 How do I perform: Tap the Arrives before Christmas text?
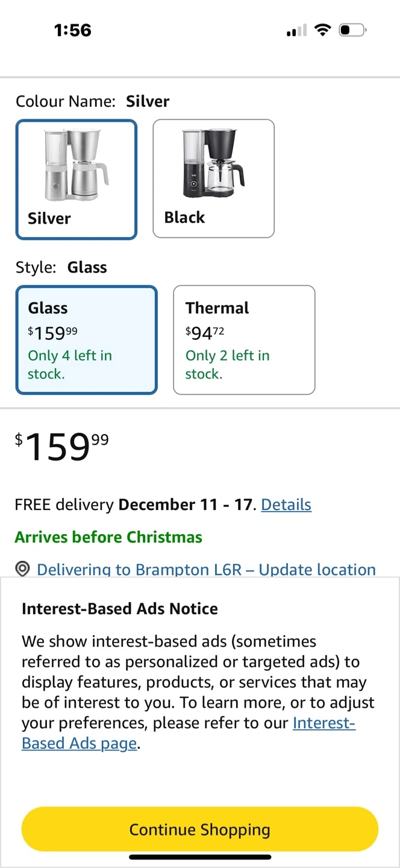108,537
